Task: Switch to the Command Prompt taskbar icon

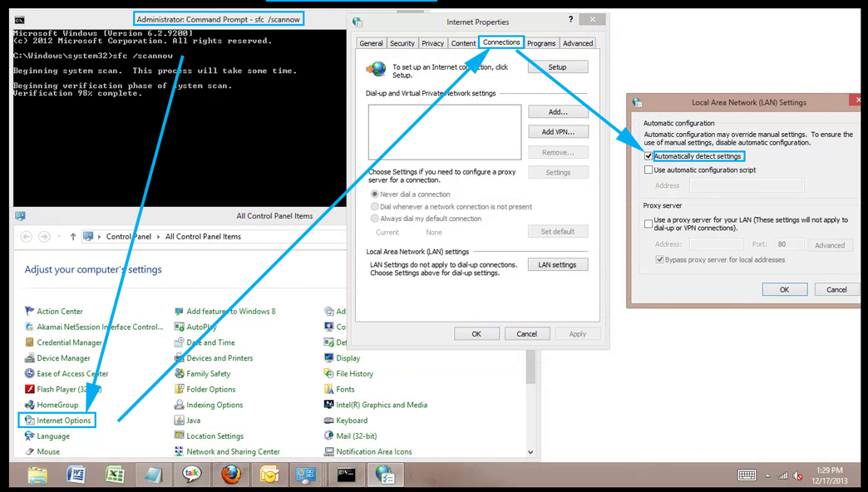Action: tap(346, 475)
